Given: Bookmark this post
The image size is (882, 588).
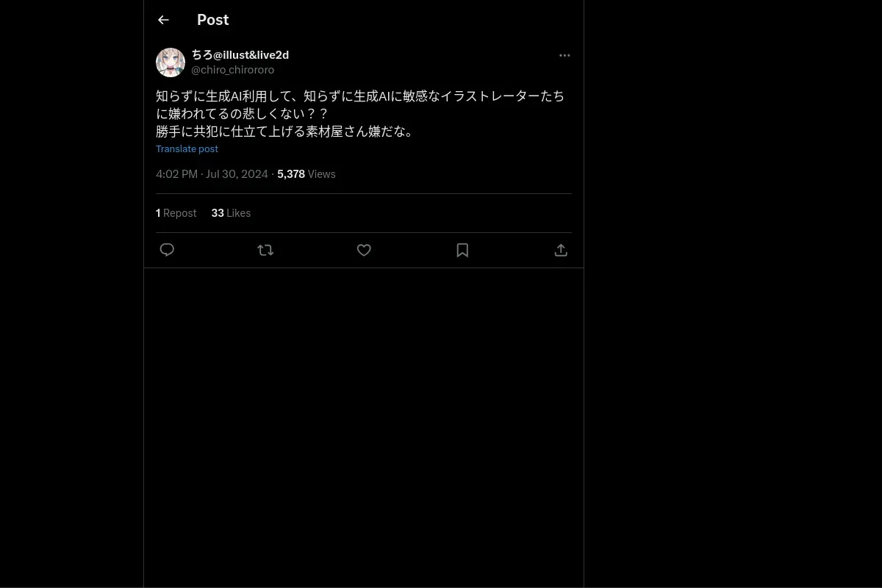Looking at the screenshot, I should pos(462,250).
